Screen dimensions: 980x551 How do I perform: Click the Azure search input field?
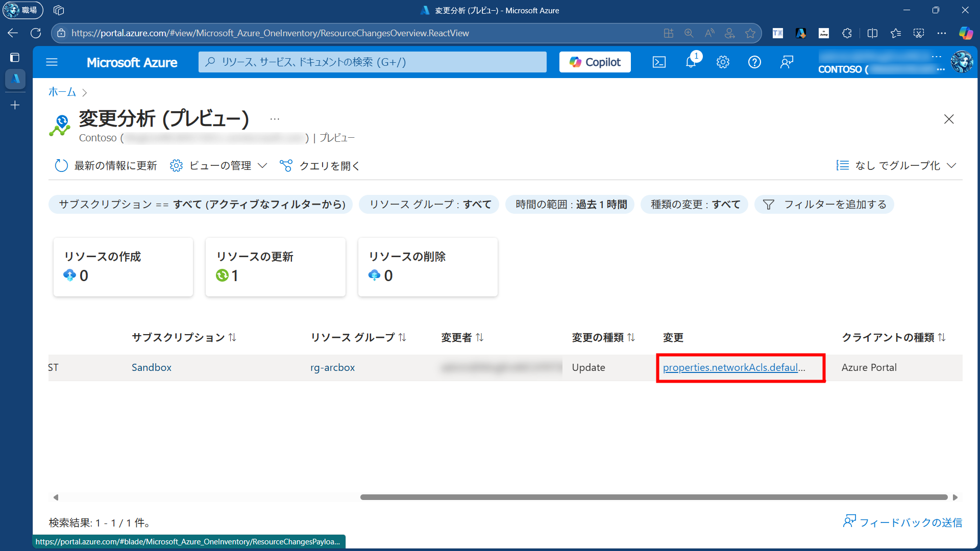pyautogui.click(x=373, y=62)
